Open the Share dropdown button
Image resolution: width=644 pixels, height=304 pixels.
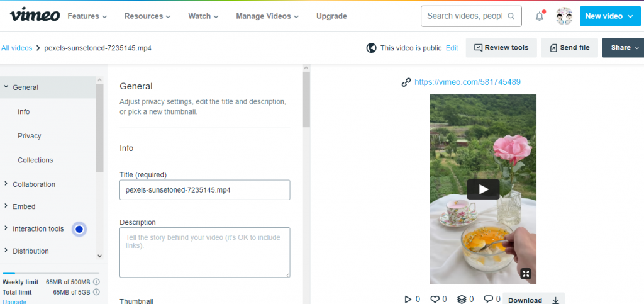(623, 48)
